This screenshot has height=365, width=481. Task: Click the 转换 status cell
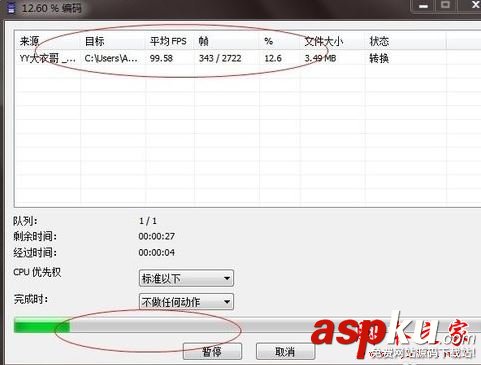pos(379,58)
